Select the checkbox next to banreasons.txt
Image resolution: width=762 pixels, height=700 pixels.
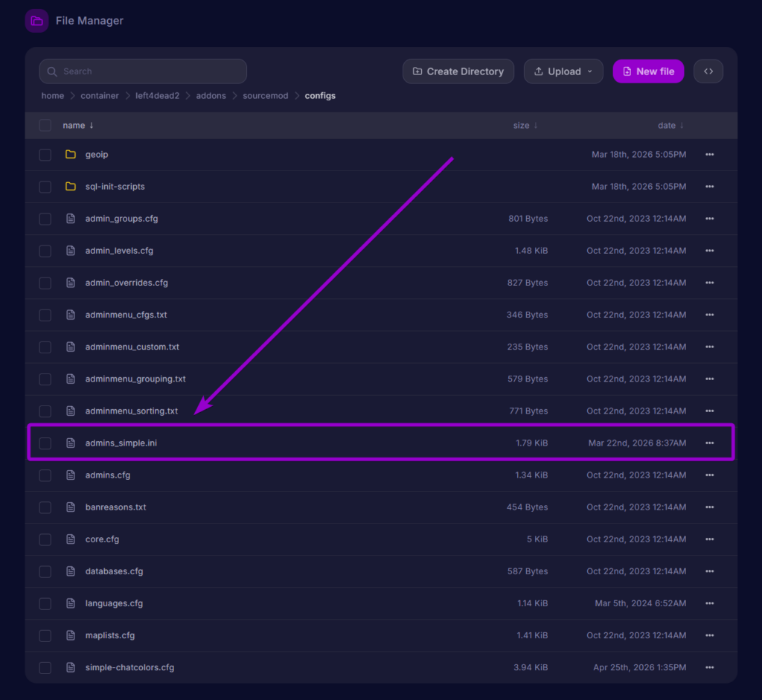click(45, 507)
